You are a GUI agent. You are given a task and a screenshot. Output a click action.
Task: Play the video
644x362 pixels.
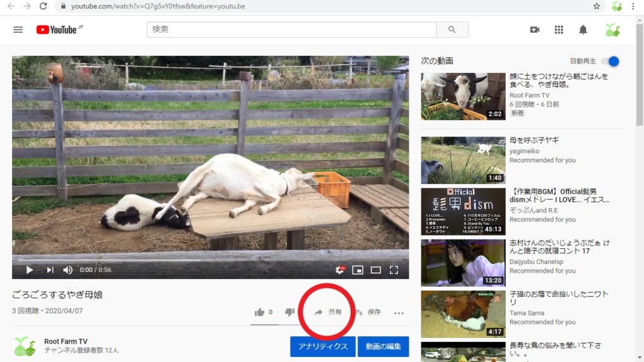pyautogui.click(x=30, y=270)
